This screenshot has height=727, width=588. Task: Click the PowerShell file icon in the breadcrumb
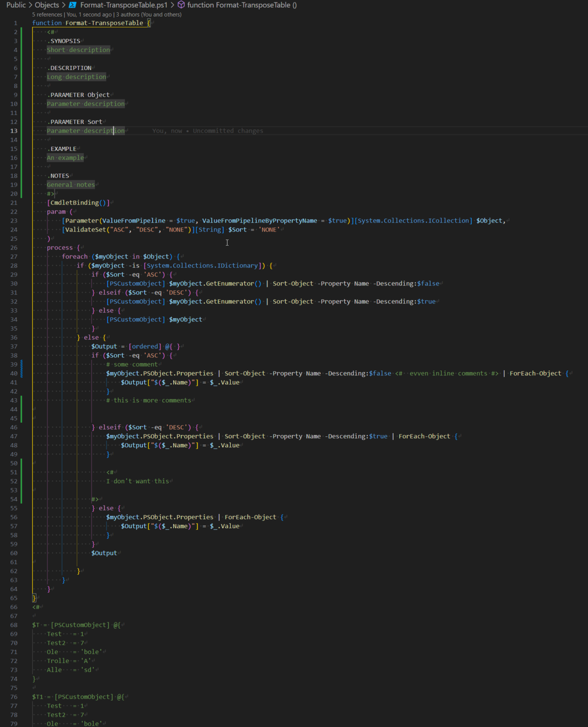72,5
